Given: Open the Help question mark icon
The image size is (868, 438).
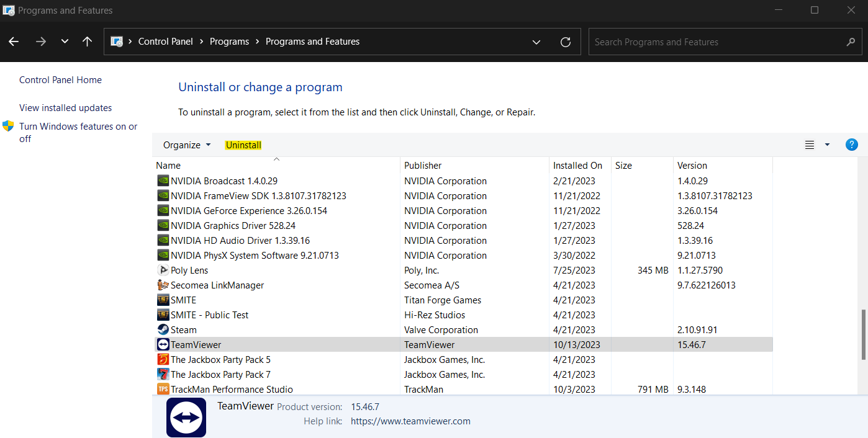Looking at the screenshot, I should coord(851,145).
